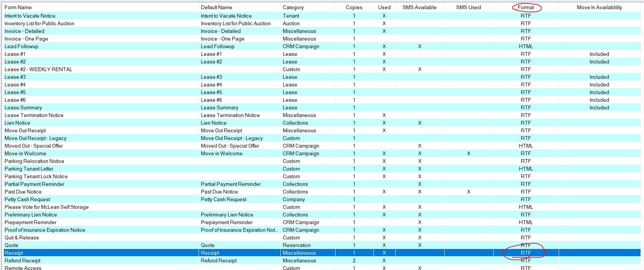644x270 pixels.
Task: Click the Format column header
Action: pos(526,7)
